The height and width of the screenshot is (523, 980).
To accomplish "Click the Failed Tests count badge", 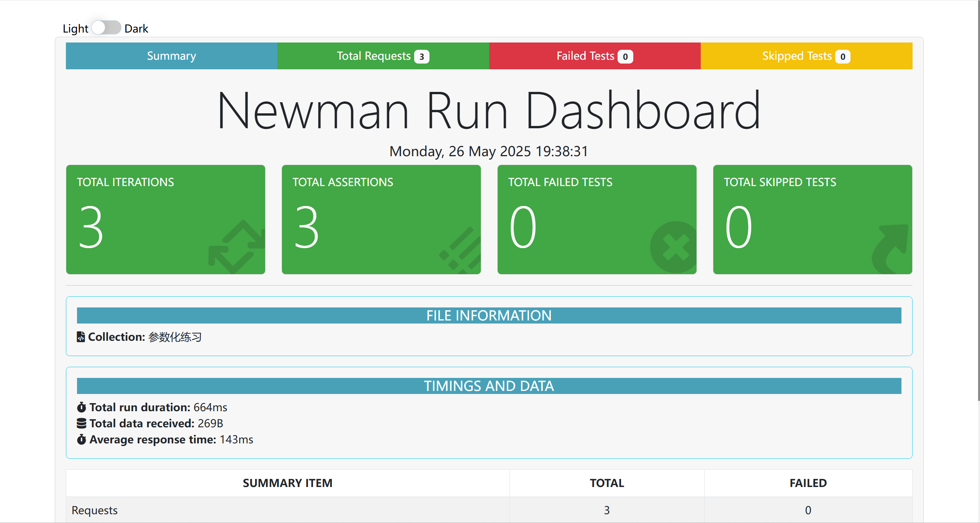I will click(625, 57).
